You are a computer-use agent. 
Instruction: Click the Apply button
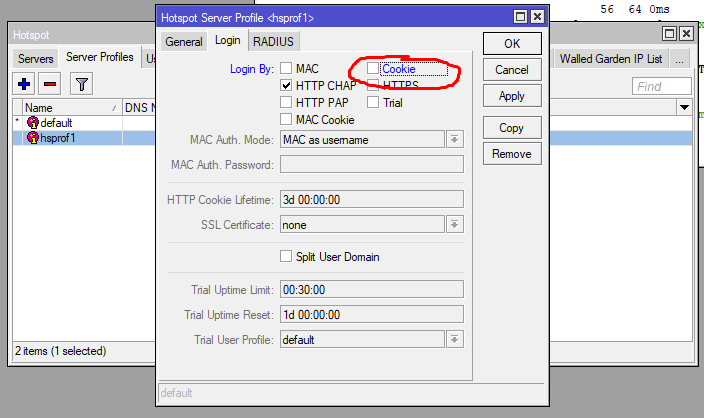tap(511, 97)
